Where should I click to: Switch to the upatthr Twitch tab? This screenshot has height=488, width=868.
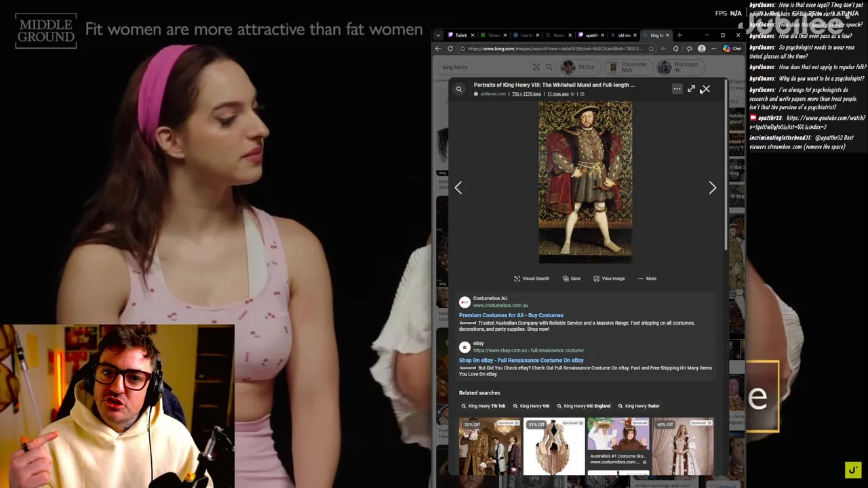click(591, 35)
